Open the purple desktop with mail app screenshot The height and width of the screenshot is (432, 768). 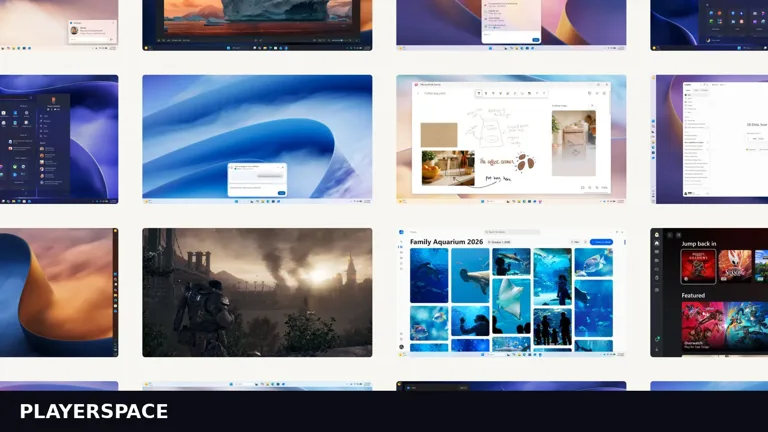[x=709, y=139]
